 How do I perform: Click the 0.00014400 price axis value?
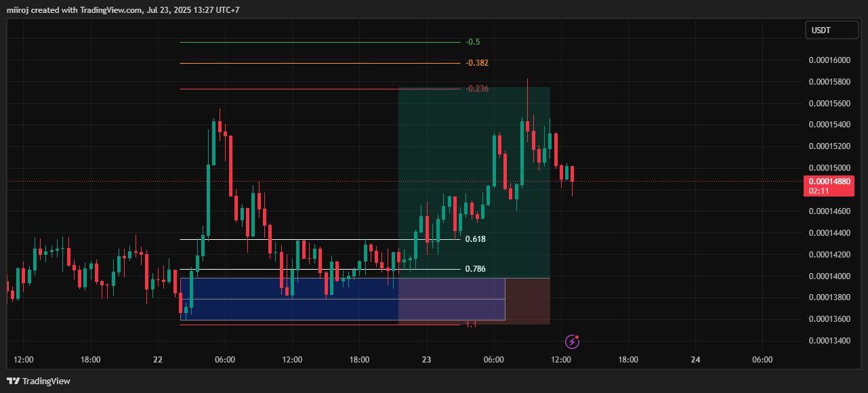click(830, 233)
